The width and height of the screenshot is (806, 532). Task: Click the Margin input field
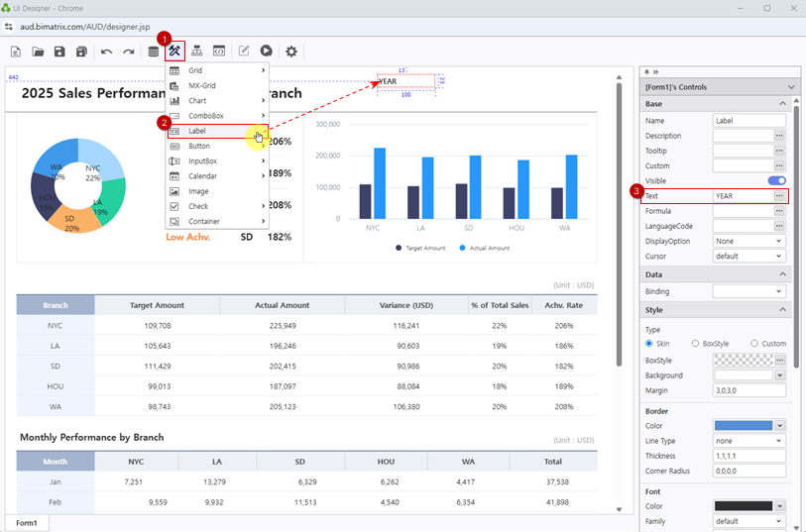coord(748,391)
